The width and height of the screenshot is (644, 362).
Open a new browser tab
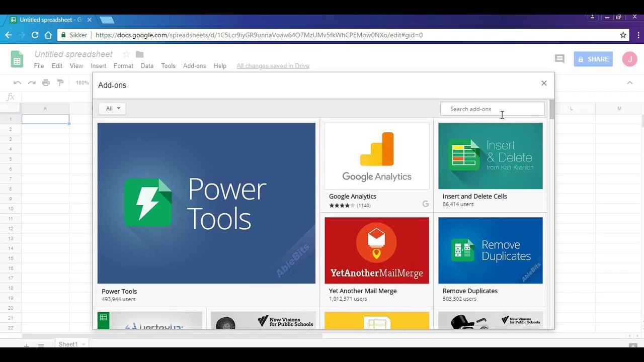107,20
